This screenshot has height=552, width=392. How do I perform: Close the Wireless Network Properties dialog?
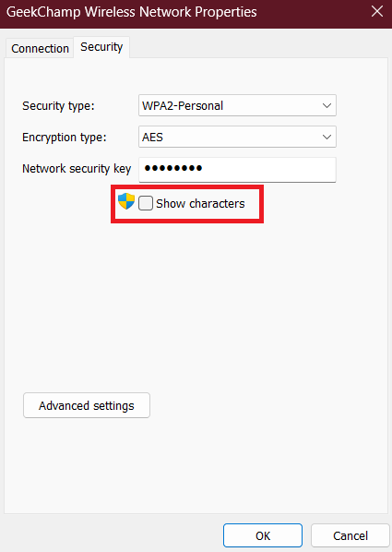(x=377, y=11)
